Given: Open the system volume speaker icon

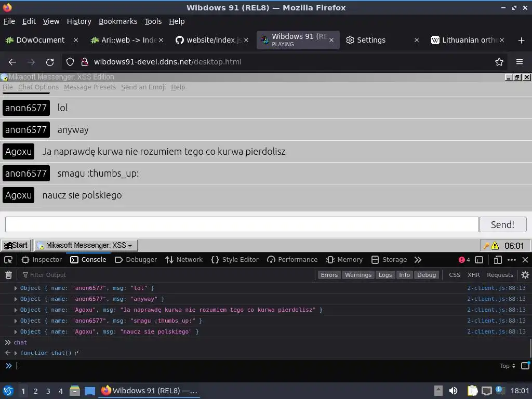Looking at the screenshot, I should [x=453, y=391].
